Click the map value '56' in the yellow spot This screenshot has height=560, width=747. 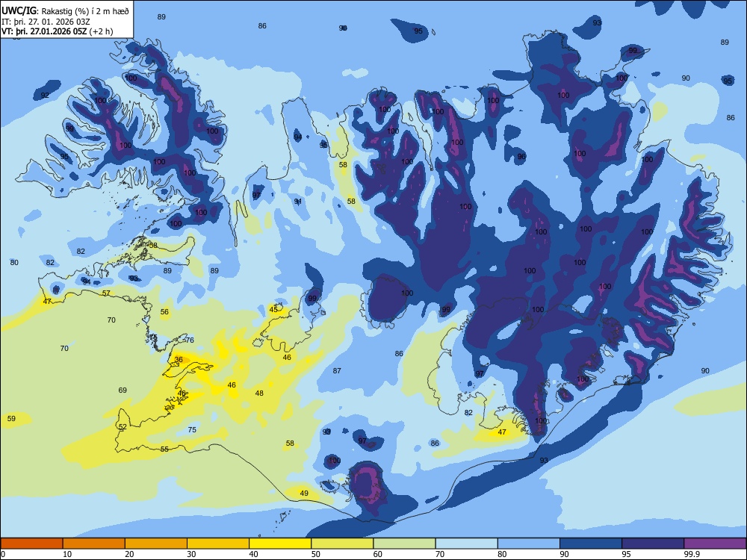coord(164,312)
